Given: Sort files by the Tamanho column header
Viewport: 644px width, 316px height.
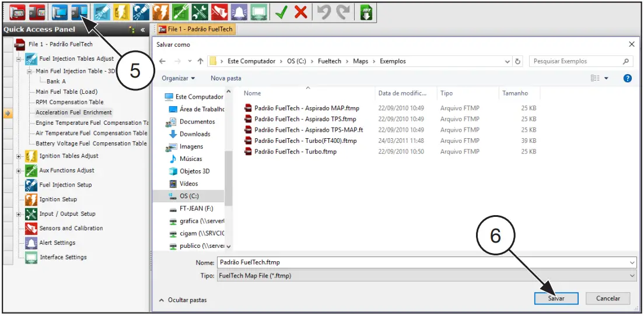Looking at the screenshot, I should 515,93.
